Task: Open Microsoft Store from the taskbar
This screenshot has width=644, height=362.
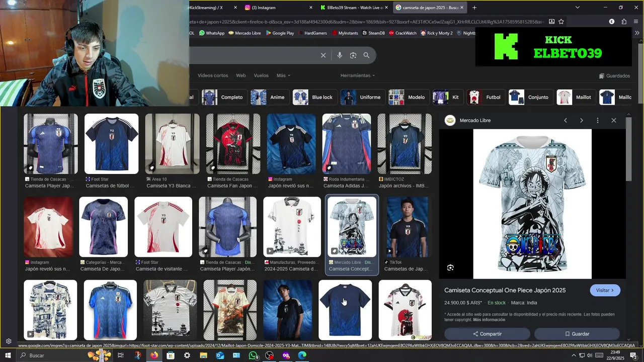Action: (171, 355)
